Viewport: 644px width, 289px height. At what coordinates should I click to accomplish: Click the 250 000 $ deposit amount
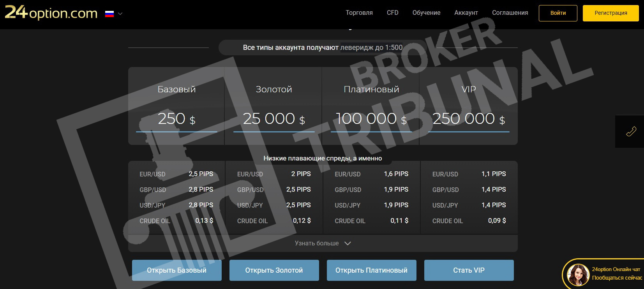469,118
